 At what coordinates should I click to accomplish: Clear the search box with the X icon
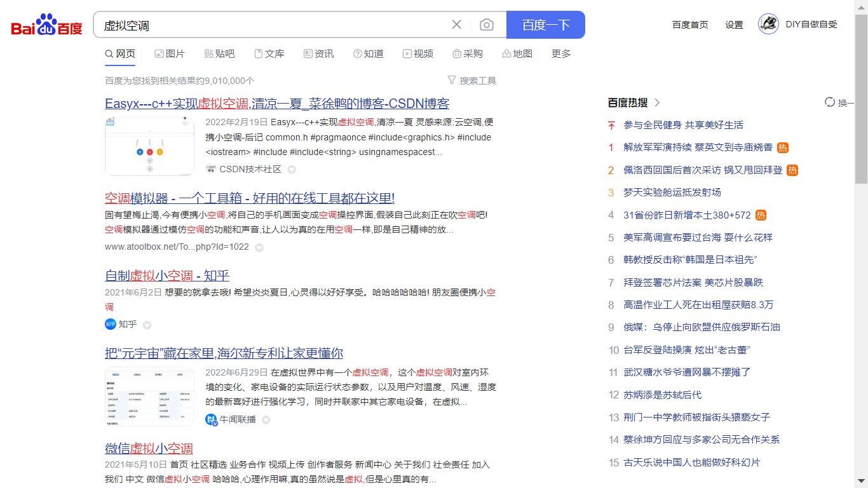pyautogui.click(x=456, y=25)
